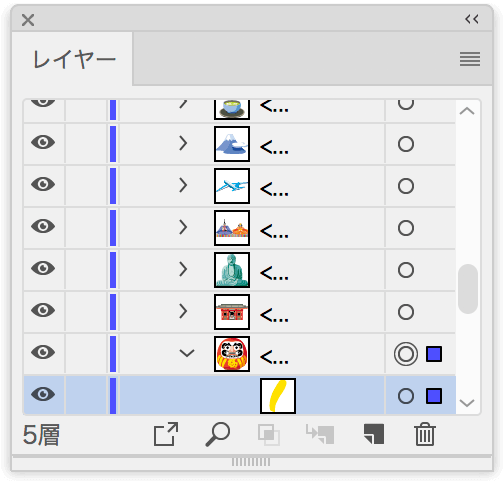Expand the airplane group

(x=183, y=185)
